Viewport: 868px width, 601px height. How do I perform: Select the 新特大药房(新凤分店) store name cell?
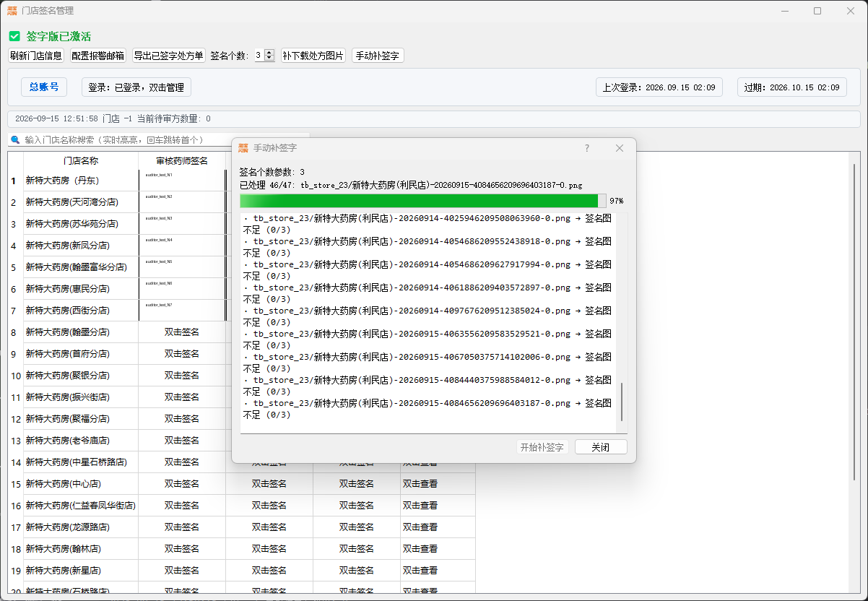pyautogui.click(x=81, y=246)
